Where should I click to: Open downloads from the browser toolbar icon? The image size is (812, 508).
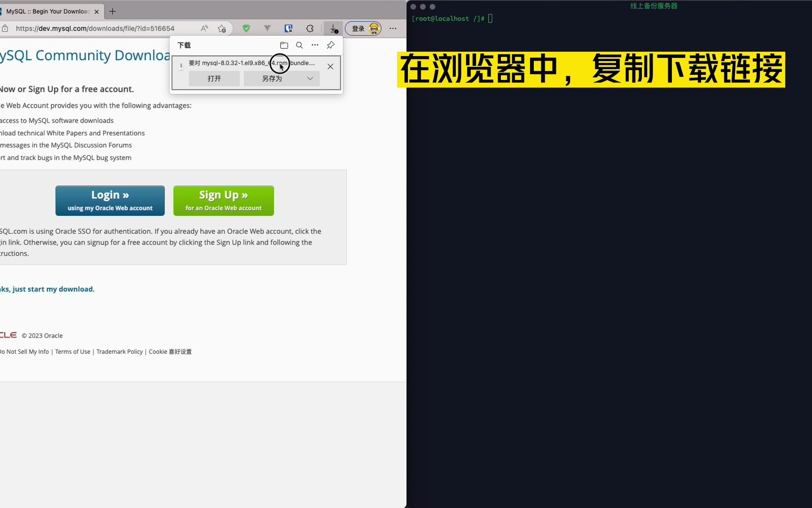[334, 28]
